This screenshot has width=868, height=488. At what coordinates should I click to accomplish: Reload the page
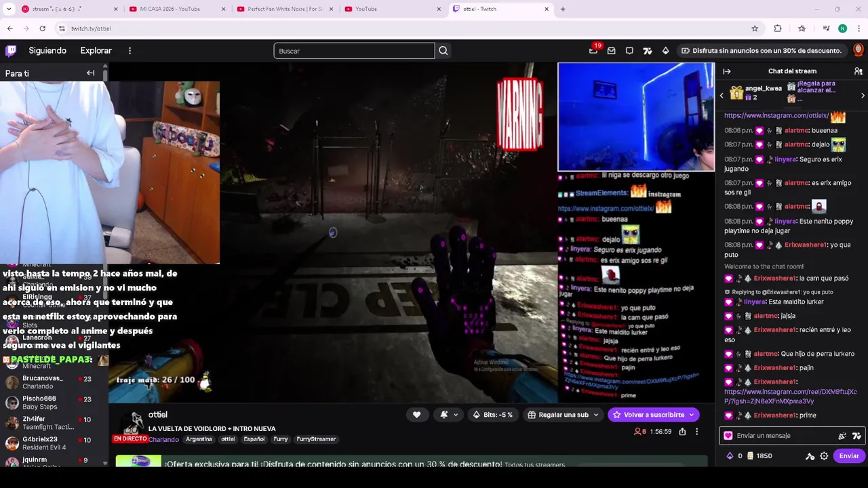[x=42, y=28]
